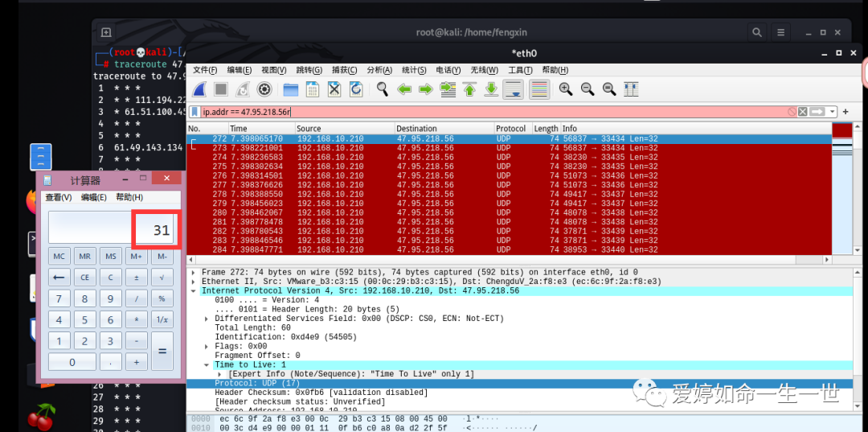The height and width of the screenshot is (432, 868).
Task: Collapse the Time to Live node
Action: pos(207,365)
